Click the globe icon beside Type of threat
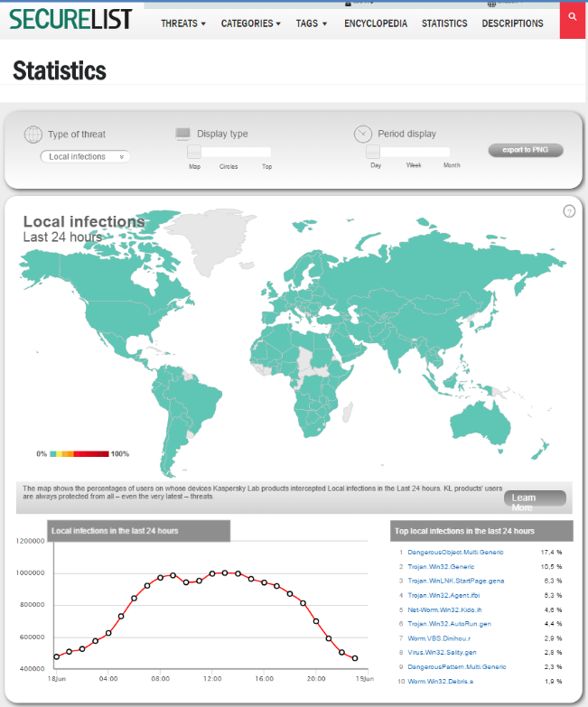This screenshot has width=588, height=707. 33,135
